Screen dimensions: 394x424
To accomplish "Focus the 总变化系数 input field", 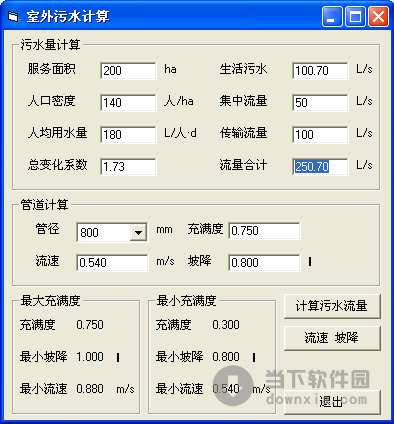I will pos(128,167).
